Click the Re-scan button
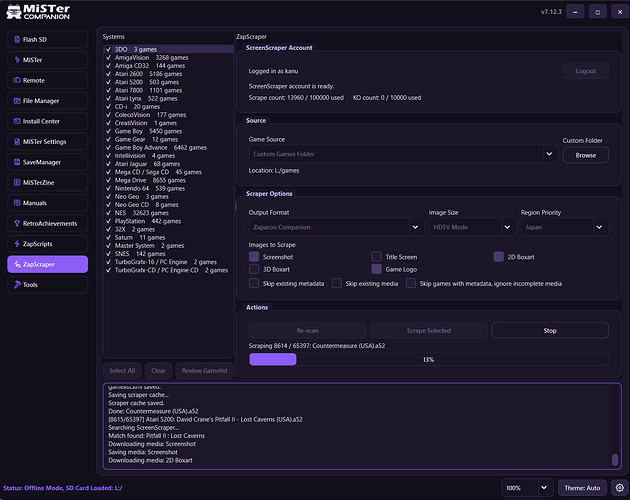The width and height of the screenshot is (630, 500). click(x=307, y=330)
